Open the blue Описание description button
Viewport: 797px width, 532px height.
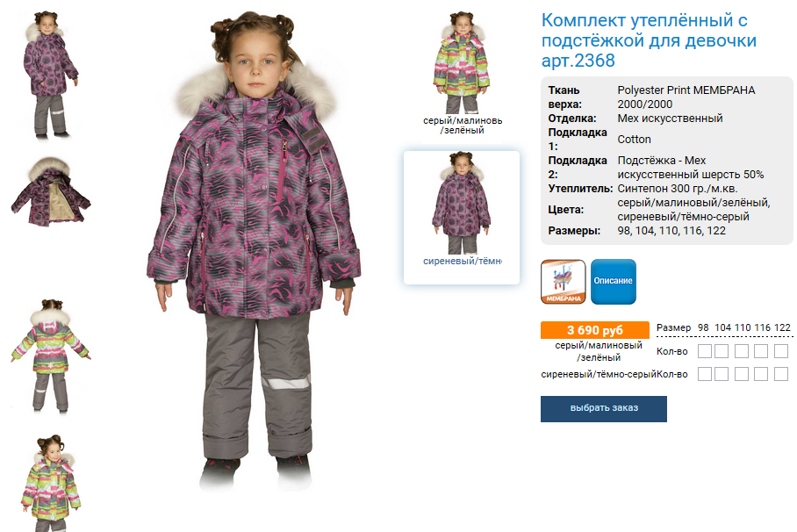pyautogui.click(x=613, y=282)
